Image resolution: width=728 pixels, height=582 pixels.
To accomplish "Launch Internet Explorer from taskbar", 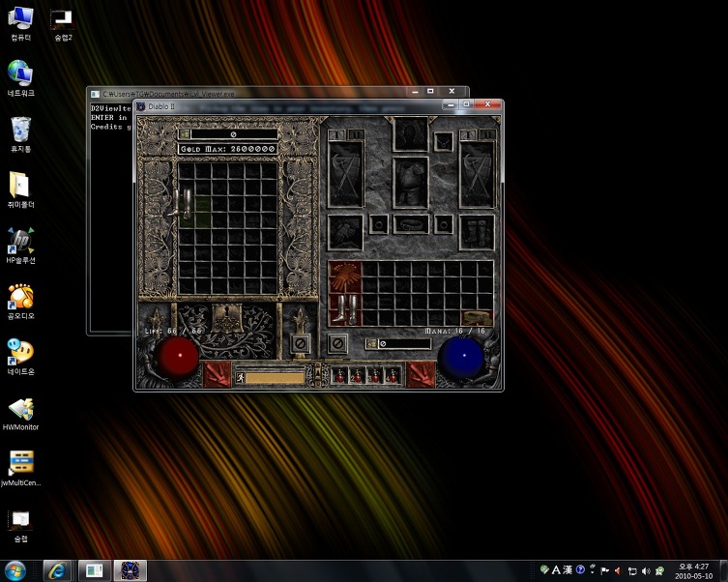I will 57,570.
